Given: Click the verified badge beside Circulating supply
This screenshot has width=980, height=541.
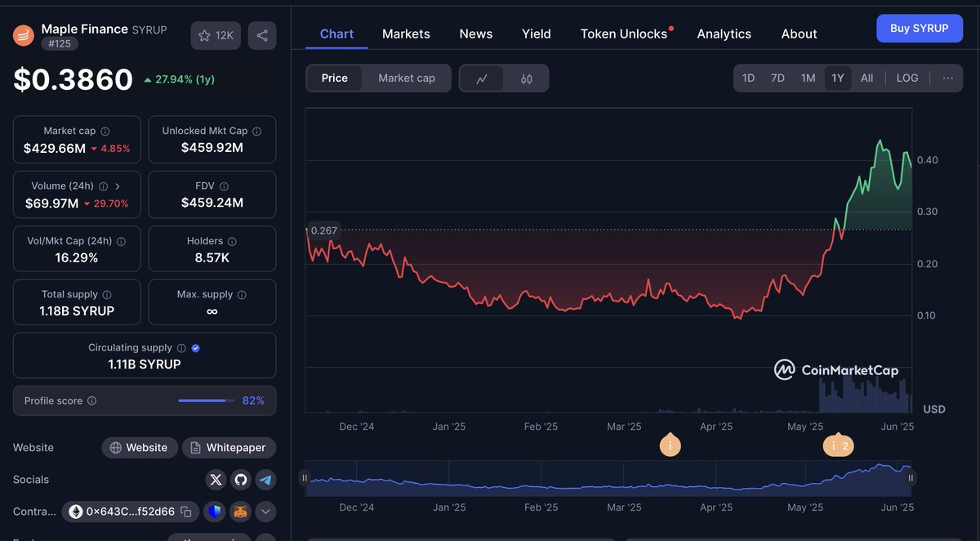Looking at the screenshot, I should (x=195, y=347).
